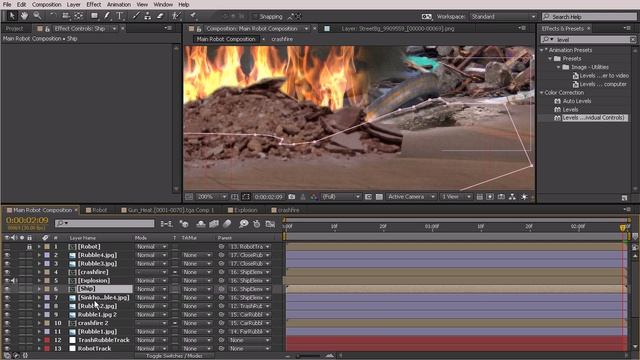
Task: Select the Selection arrow tool
Action: pos(12,16)
